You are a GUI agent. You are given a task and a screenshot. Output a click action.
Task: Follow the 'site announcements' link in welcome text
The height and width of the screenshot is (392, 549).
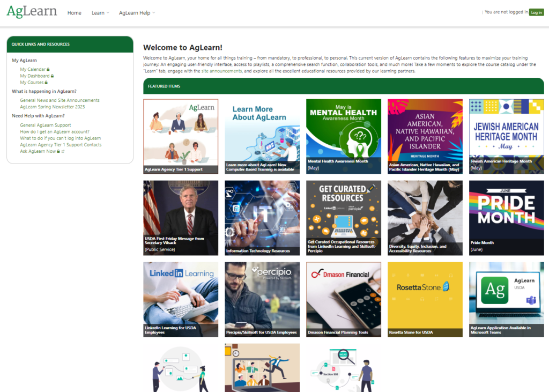(x=221, y=71)
